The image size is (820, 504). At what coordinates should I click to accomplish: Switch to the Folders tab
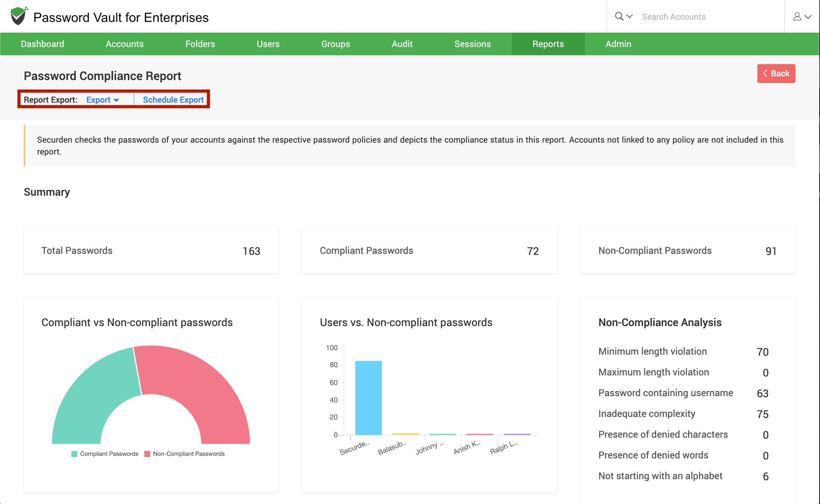(x=200, y=44)
